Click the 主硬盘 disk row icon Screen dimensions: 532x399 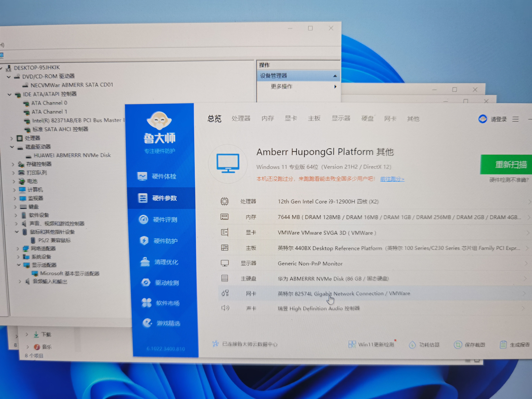pos(225,278)
